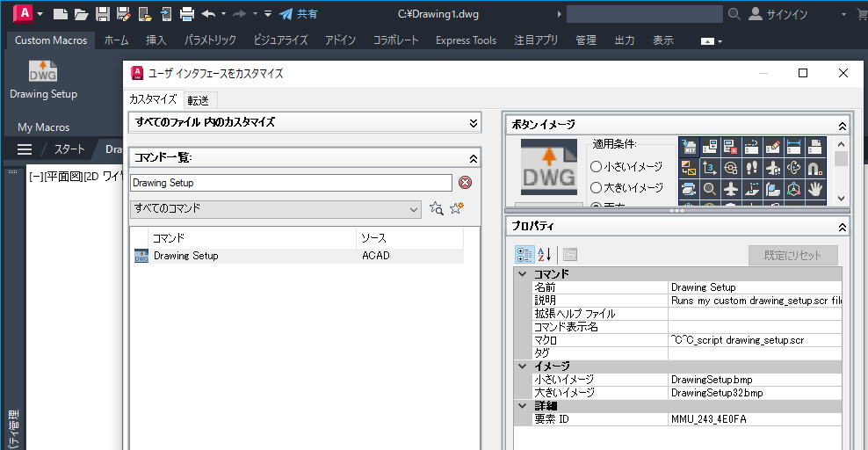Switch to the ホーム ribbon tab

pos(116,40)
